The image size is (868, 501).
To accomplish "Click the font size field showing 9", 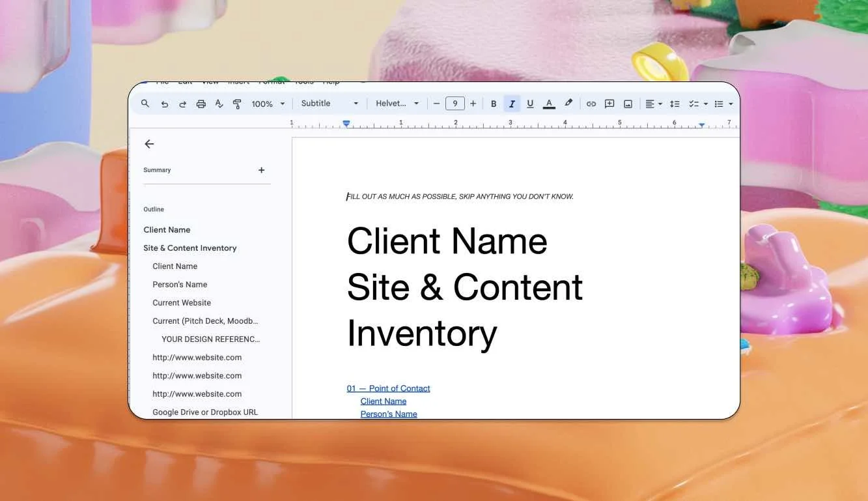I will pos(455,104).
